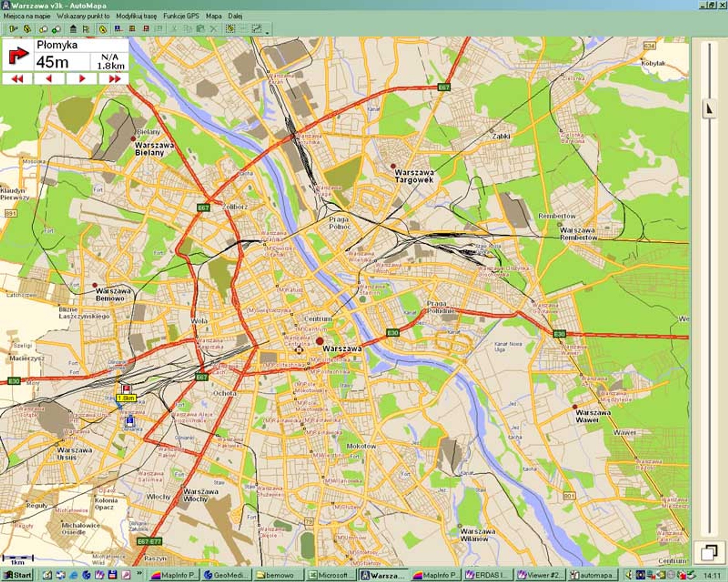Click the overlapping squares icon below zoom slider

[709, 552]
